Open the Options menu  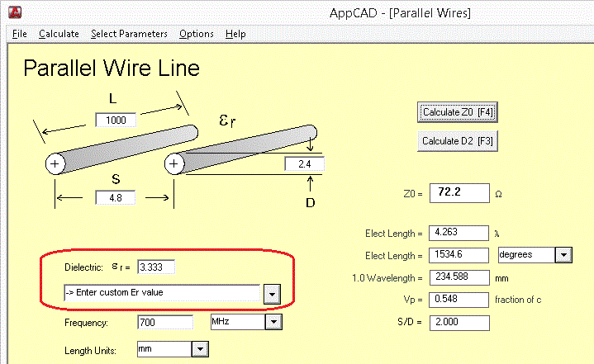pyautogui.click(x=197, y=34)
